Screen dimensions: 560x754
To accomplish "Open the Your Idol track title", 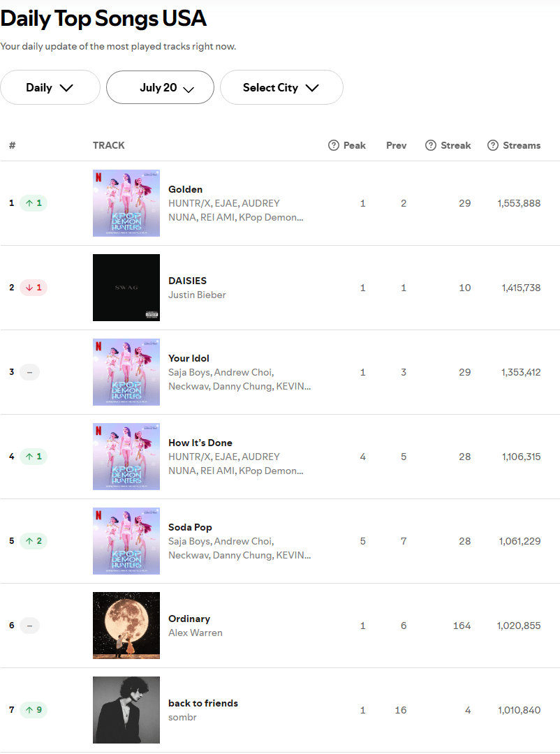I will (x=189, y=358).
